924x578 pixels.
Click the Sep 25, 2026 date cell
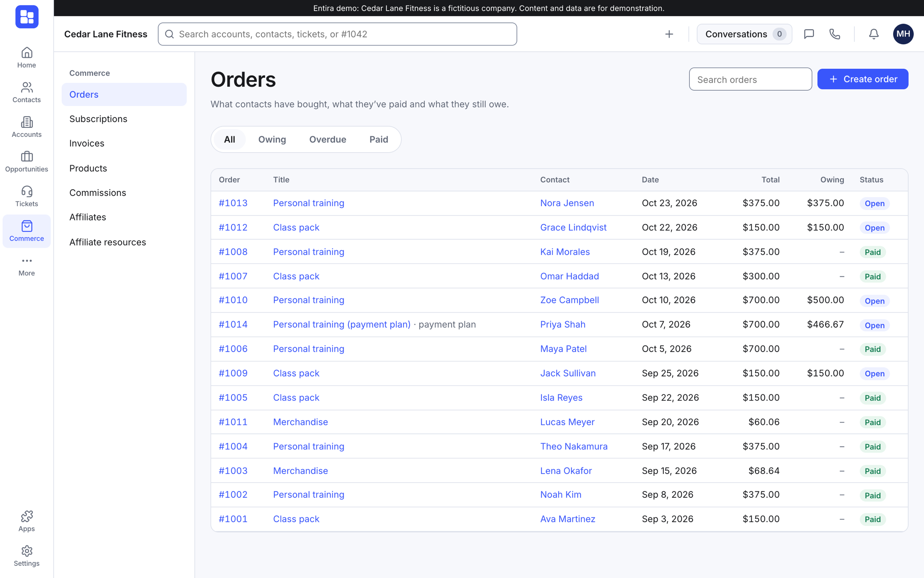pos(670,373)
